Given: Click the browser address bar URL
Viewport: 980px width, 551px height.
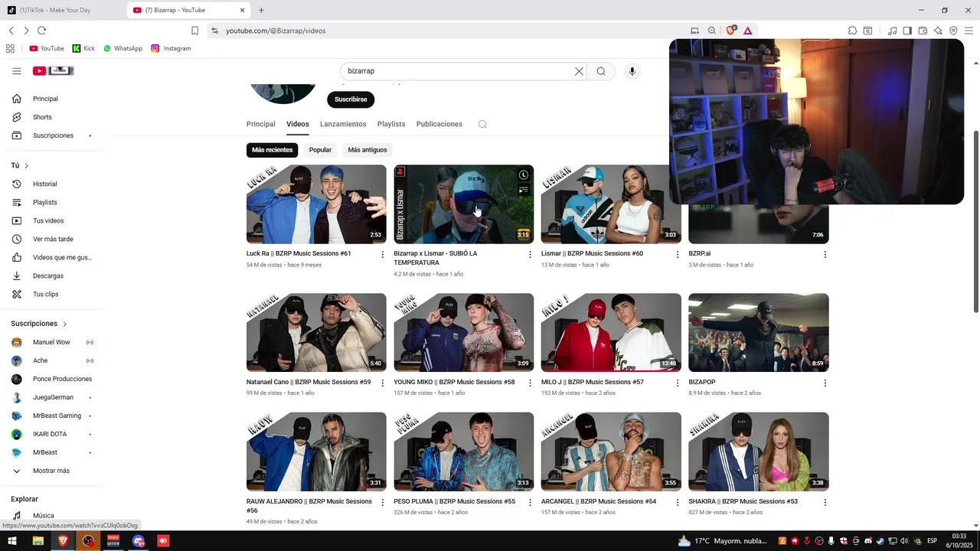Looking at the screenshot, I should [x=276, y=31].
